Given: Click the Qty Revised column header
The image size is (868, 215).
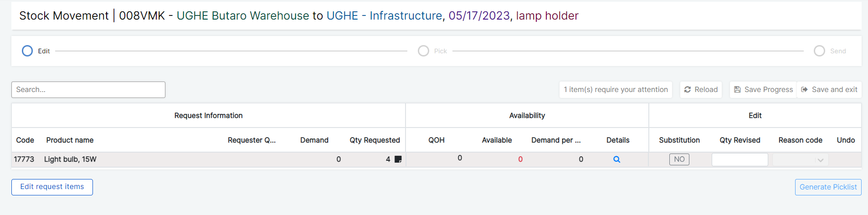Looking at the screenshot, I should coord(740,140).
